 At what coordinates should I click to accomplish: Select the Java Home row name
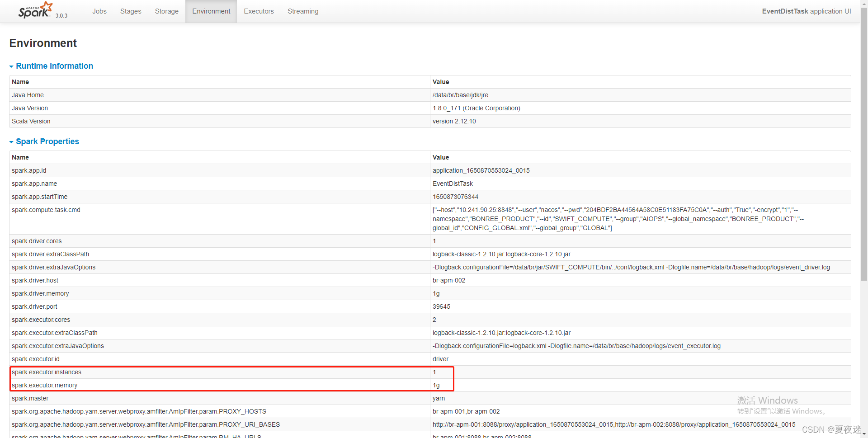(x=28, y=95)
